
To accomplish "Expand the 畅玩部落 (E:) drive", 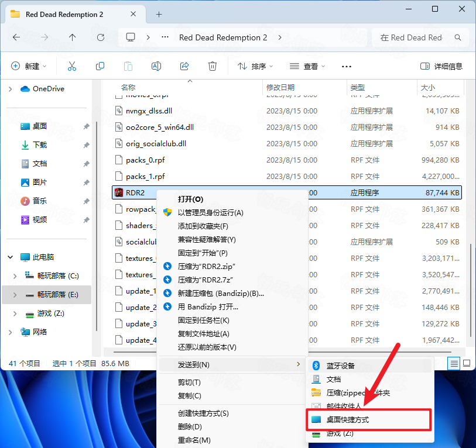I will pyautogui.click(x=15, y=295).
